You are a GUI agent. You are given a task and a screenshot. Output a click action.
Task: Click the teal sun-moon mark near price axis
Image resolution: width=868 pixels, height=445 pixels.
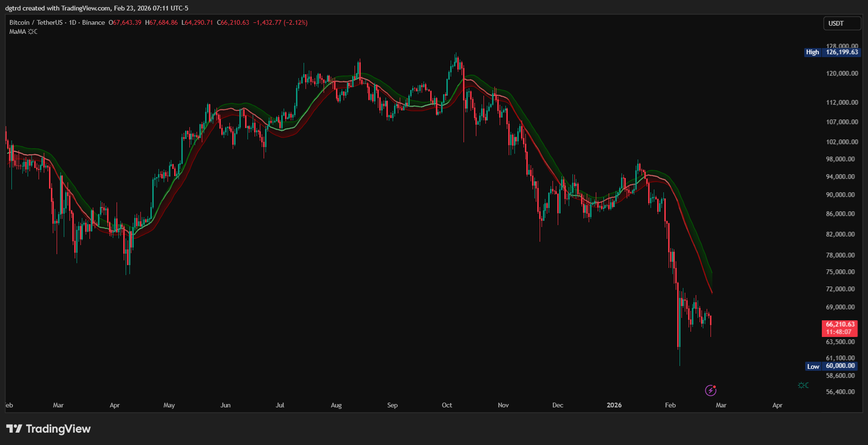(803, 385)
